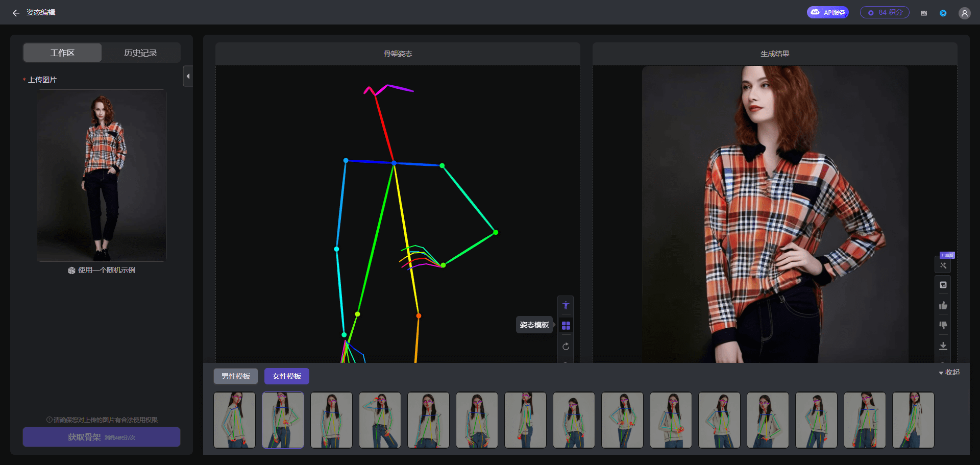980x465 pixels.
Task: Toggle the 姿态模板 grid icon
Action: pos(566,325)
